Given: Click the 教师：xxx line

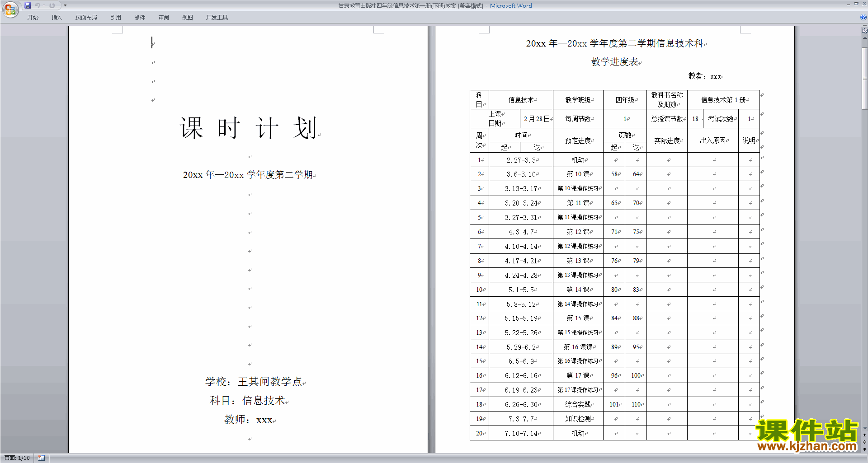Looking at the screenshot, I should tap(248, 420).
